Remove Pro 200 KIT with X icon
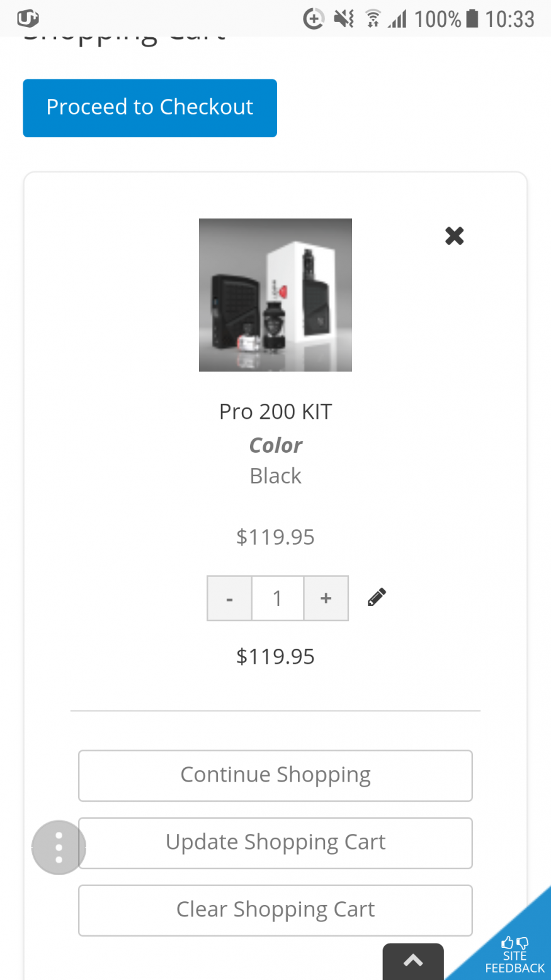This screenshot has height=980, width=551. [454, 236]
